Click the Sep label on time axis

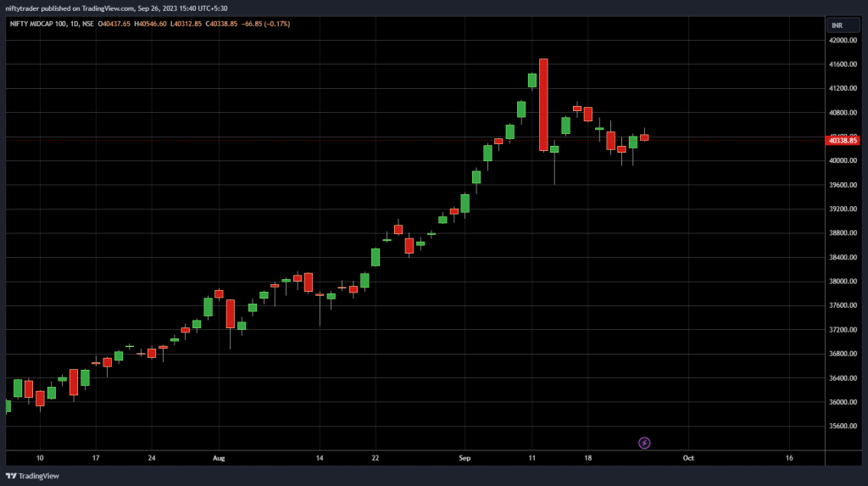tap(465, 458)
